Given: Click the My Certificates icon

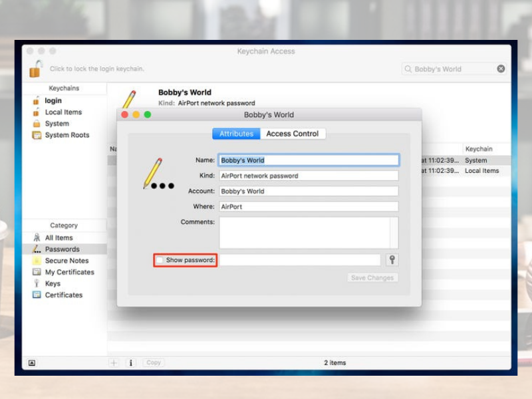Looking at the screenshot, I should point(37,272).
